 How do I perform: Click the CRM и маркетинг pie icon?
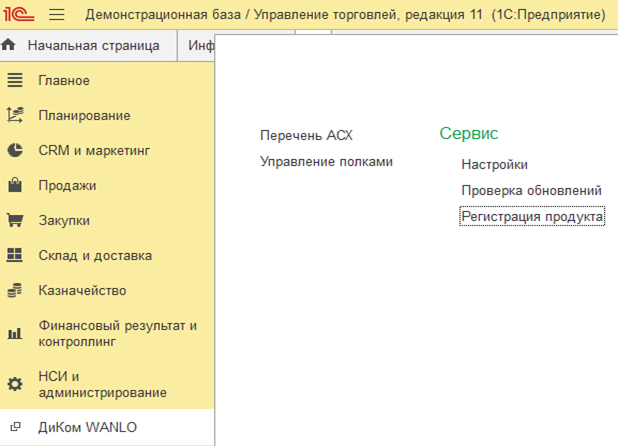click(x=15, y=150)
